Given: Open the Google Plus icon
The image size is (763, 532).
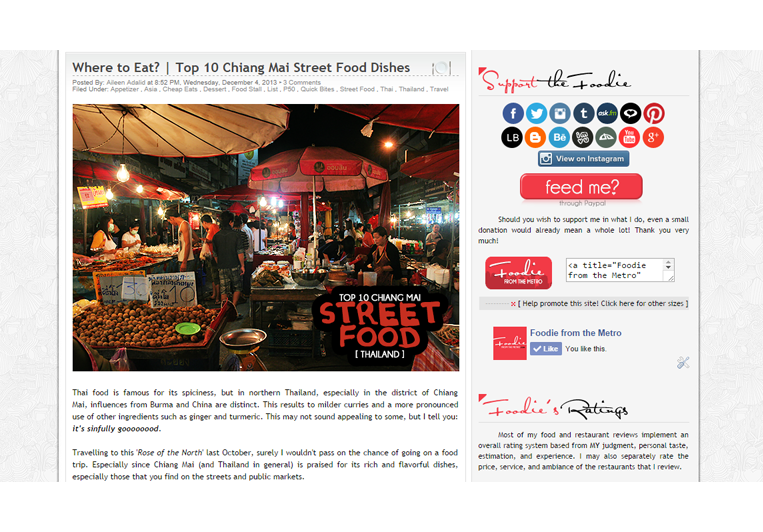Looking at the screenshot, I should click(x=653, y=137).
